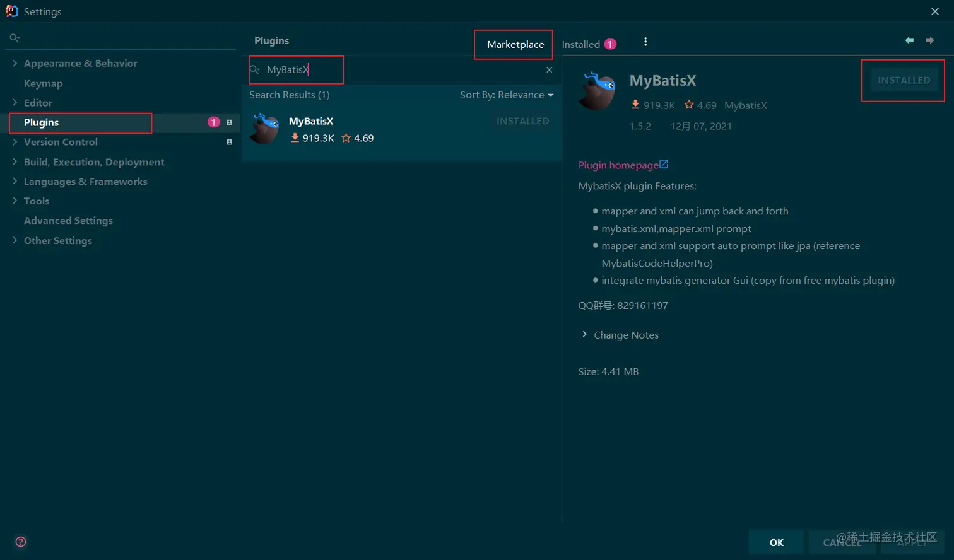Click the Search Results (1) label
Screen dimensions: 954x560
pyautogui.click(x=289, y=95)
